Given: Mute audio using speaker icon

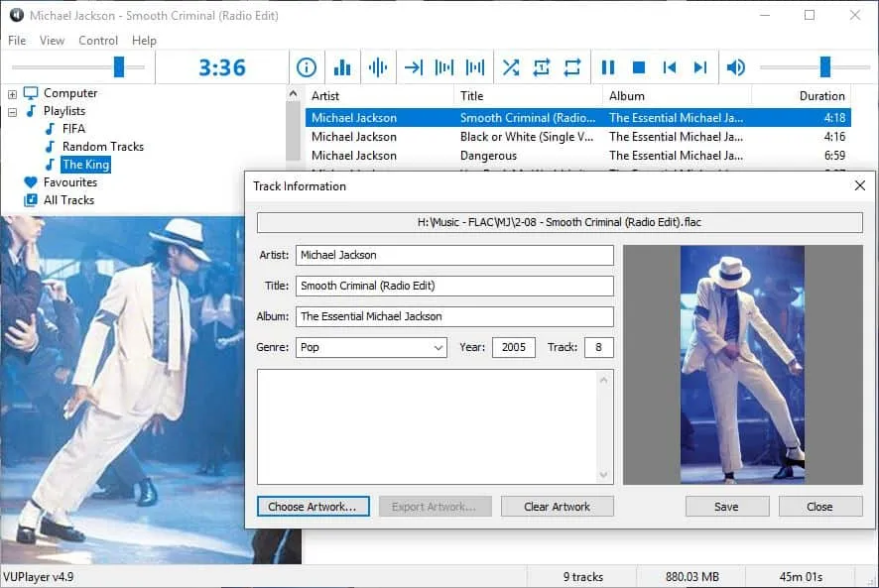Looking at the screenshot, I should pyautogui.click(x=735, y=67).
